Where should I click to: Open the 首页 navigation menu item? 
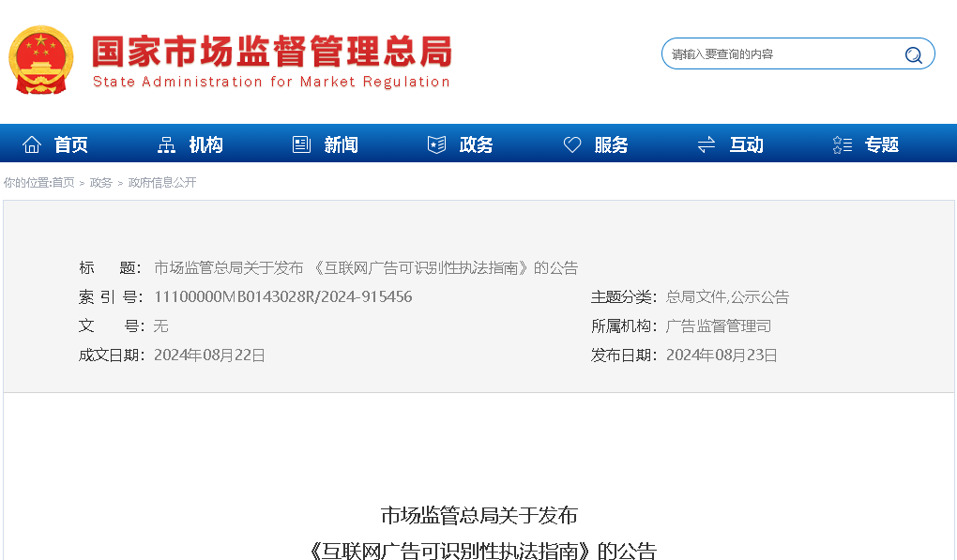pyautogui.click(x=70, y=144)
